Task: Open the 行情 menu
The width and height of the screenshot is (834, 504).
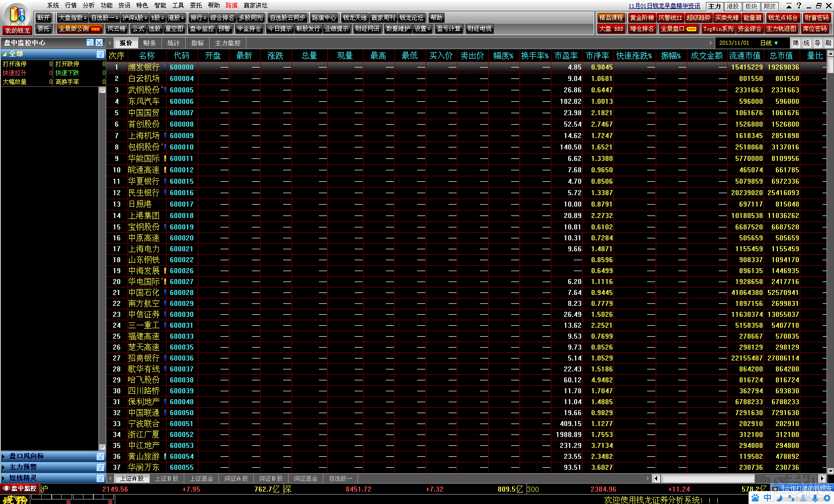Action: 71,5
